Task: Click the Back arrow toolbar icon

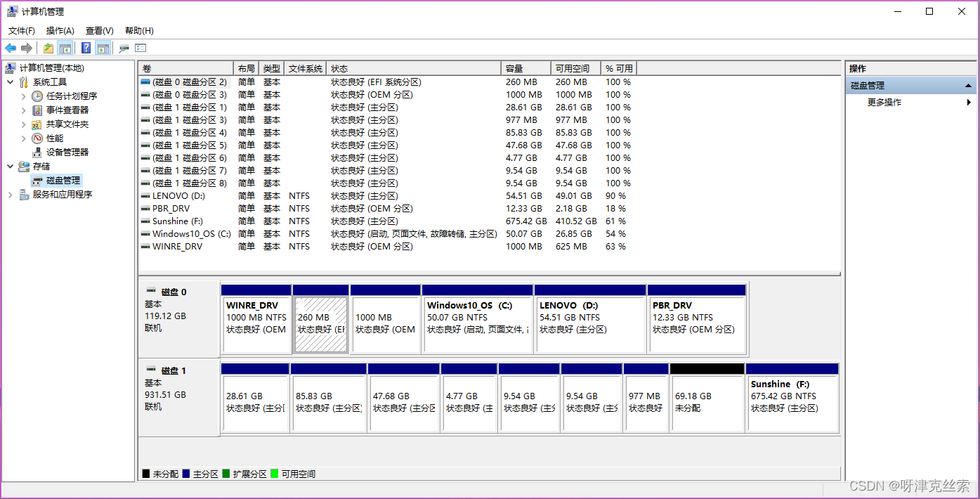Action: (11, 48)
